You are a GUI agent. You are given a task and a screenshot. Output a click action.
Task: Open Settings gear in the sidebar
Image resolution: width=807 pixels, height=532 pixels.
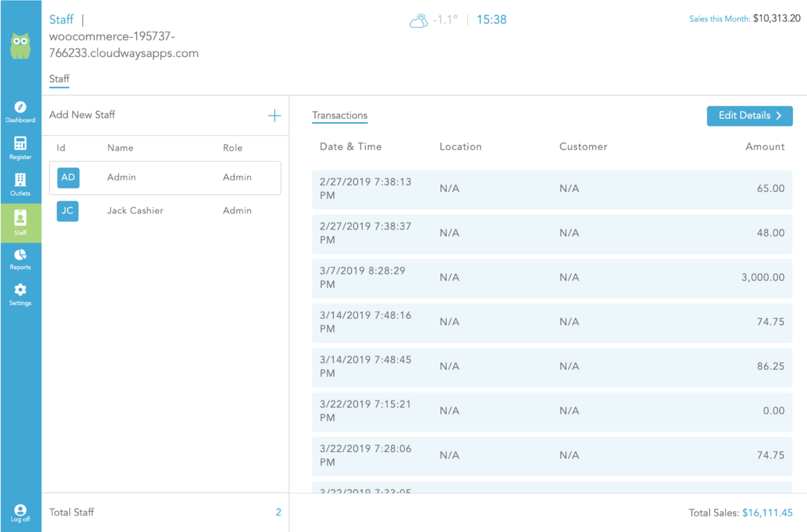click(20, 295)
